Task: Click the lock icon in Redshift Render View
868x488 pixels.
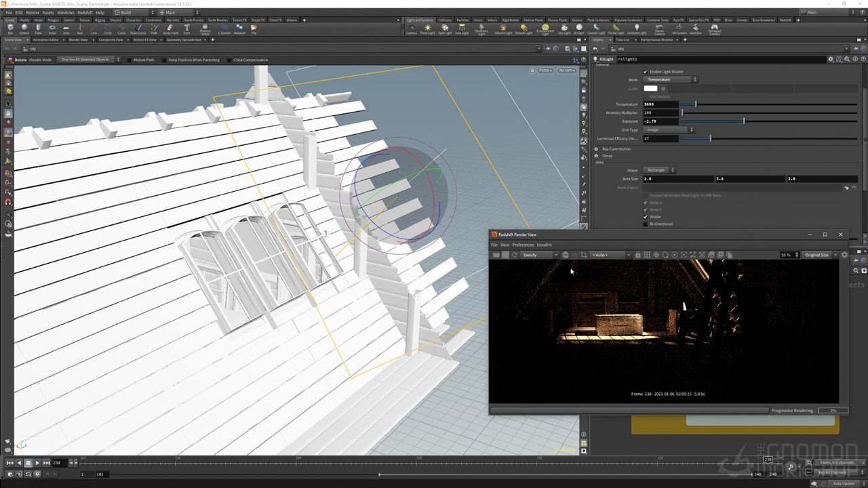Action: pyautogui.click(x=637, y=255)
